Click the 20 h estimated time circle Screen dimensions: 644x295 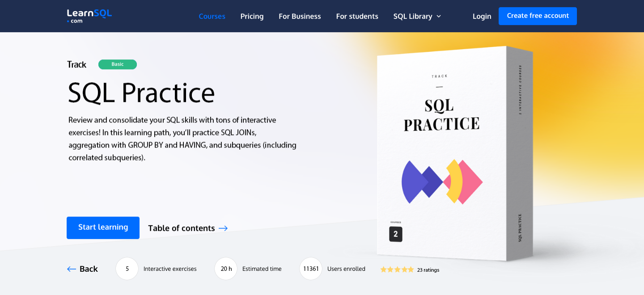click(226, 269)
